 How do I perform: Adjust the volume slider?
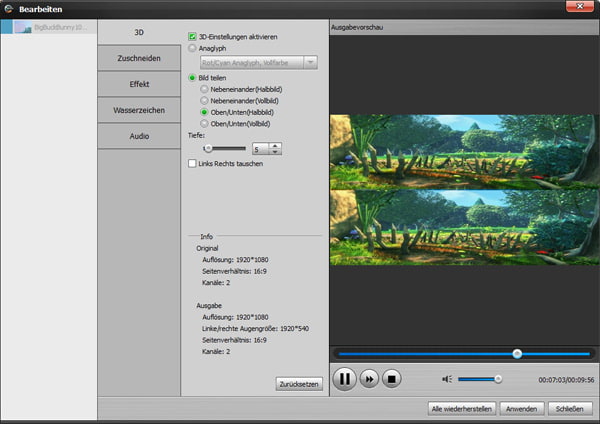click(480, 379)
